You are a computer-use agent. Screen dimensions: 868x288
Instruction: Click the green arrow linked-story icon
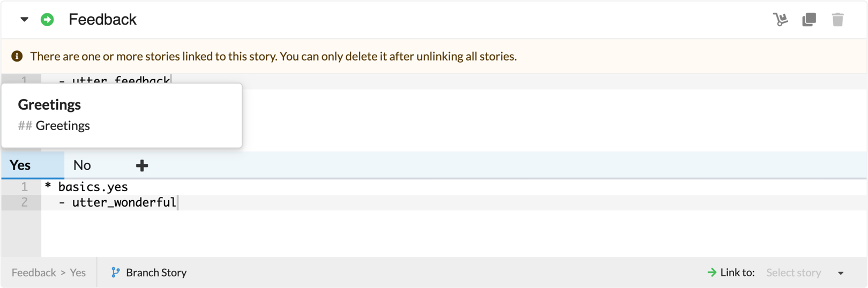click(47, 20)
